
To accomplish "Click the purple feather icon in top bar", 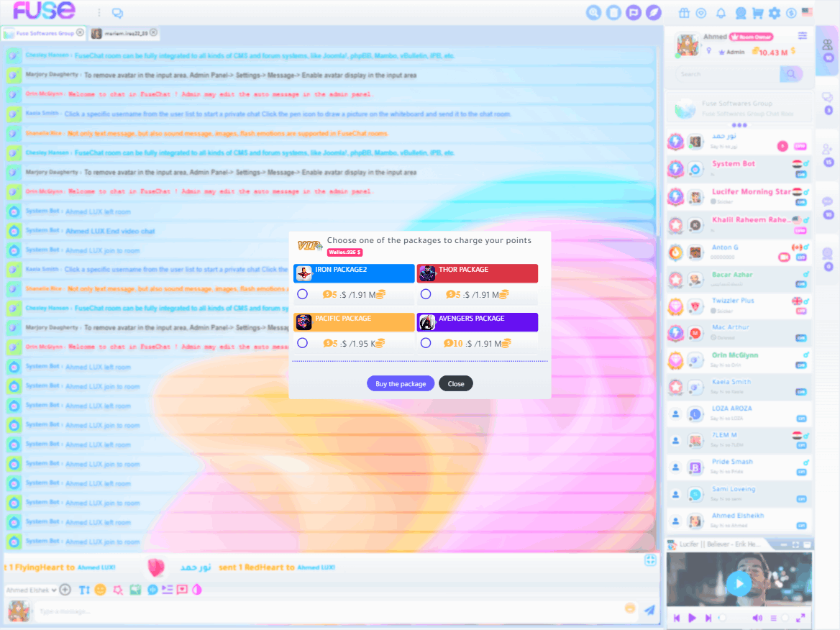I will pyautogui.click(x=653, y=12).
